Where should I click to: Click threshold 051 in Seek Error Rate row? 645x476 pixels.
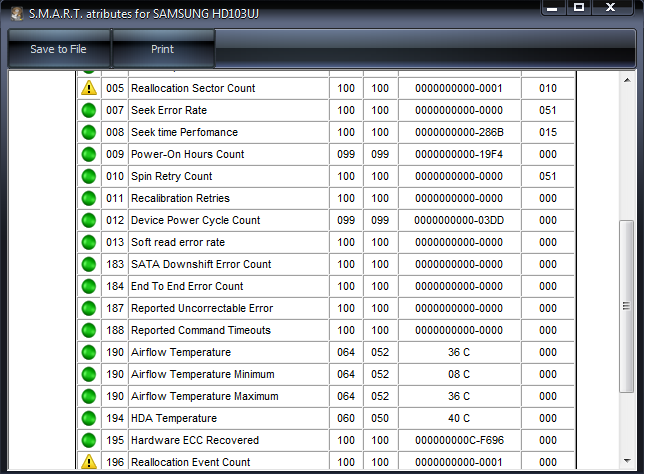[x=548, y=110]
